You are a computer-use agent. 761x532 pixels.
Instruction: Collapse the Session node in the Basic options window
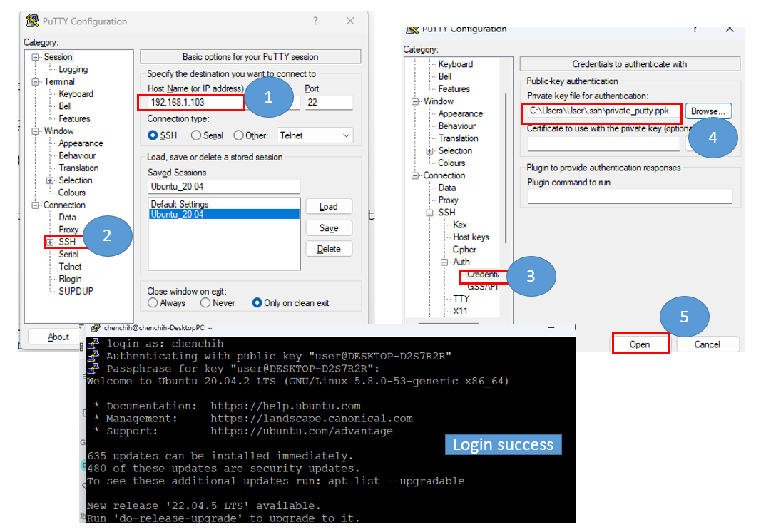tap(35, 57)
